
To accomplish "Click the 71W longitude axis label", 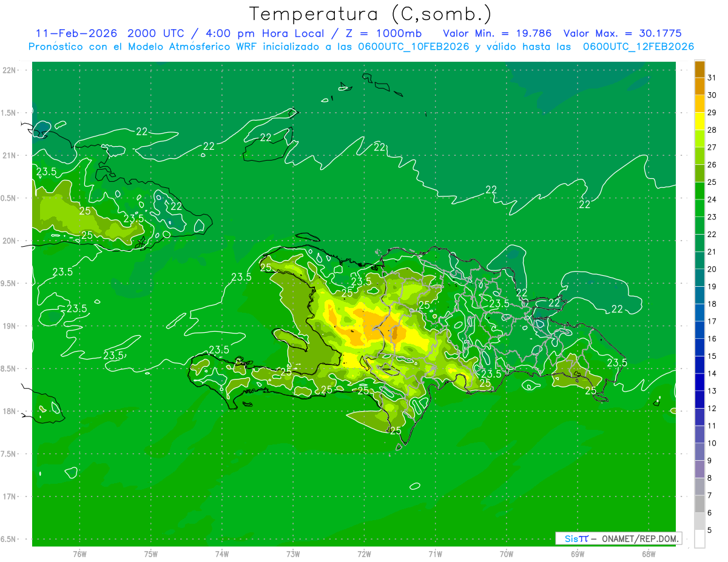I will (435, 554).
